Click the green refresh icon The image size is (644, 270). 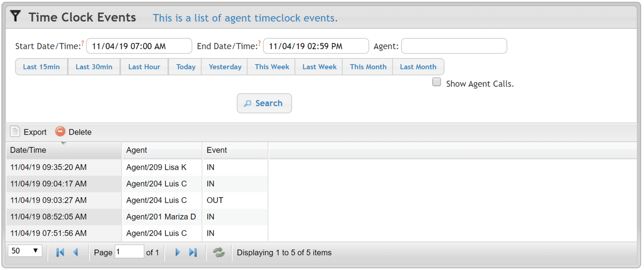click(219, 252)
